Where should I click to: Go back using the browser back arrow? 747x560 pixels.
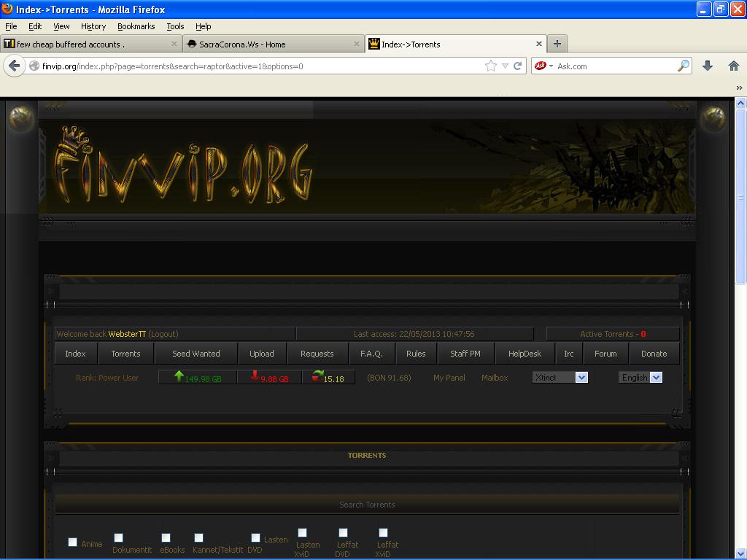15,66
